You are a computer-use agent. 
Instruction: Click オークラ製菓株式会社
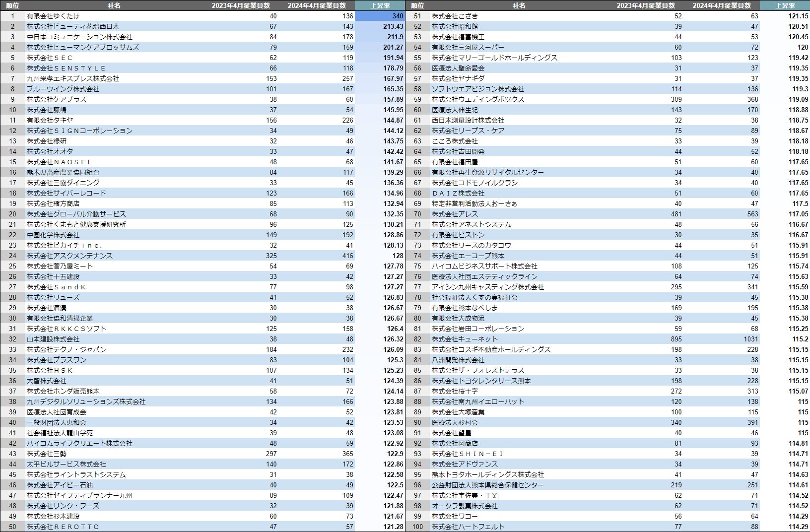pyautogui.click(x=465, y=506)
